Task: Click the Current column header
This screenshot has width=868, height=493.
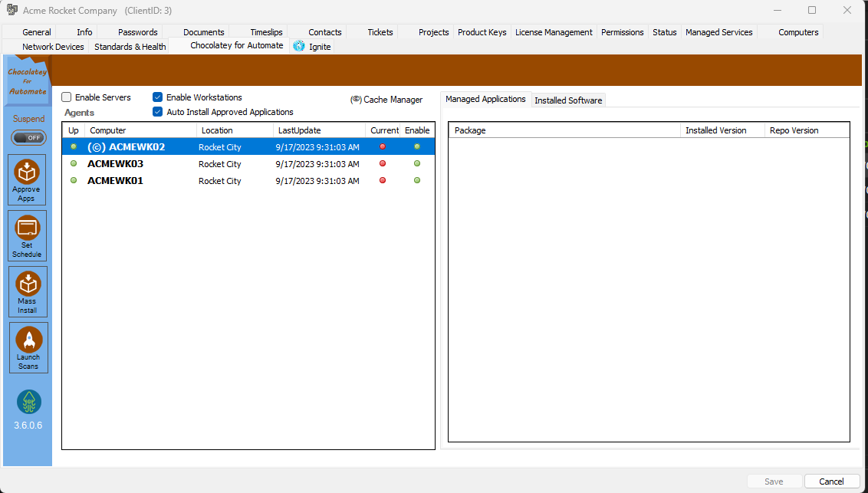Action: point(383,130)
